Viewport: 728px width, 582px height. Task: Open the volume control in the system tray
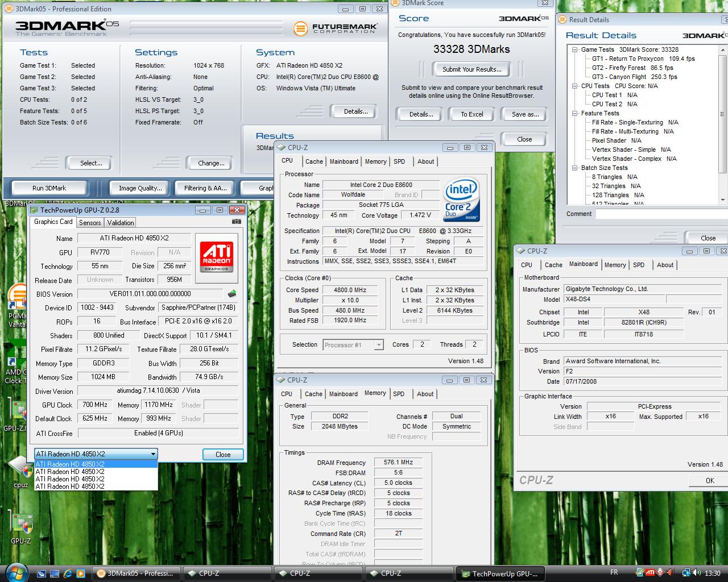pos(698,573)
